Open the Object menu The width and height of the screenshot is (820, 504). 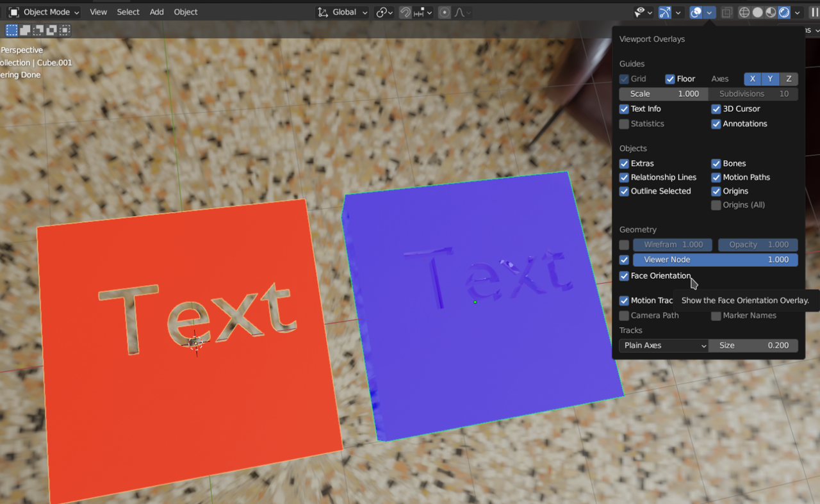tap(185, 12)
